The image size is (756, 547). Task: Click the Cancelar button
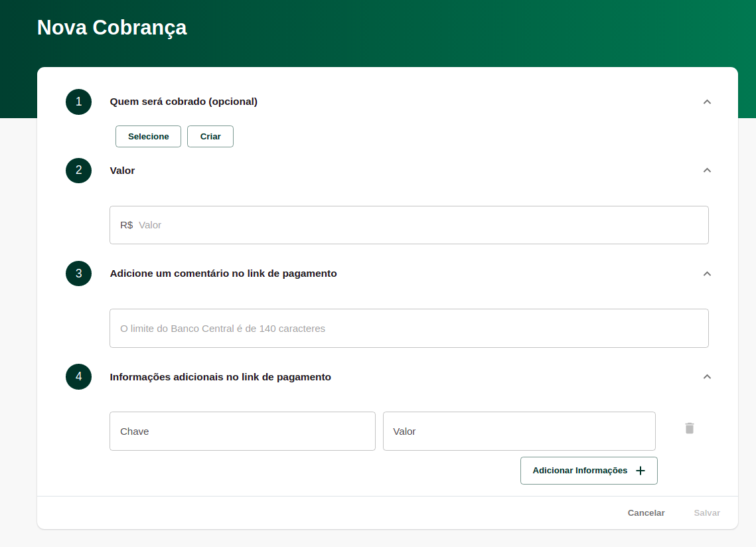coord(646,513)
